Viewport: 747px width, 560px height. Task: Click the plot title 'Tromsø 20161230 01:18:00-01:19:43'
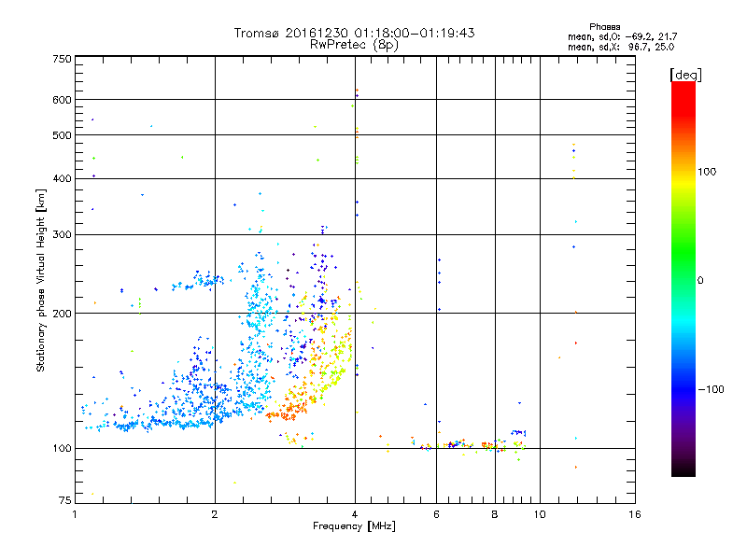point(354,33)
